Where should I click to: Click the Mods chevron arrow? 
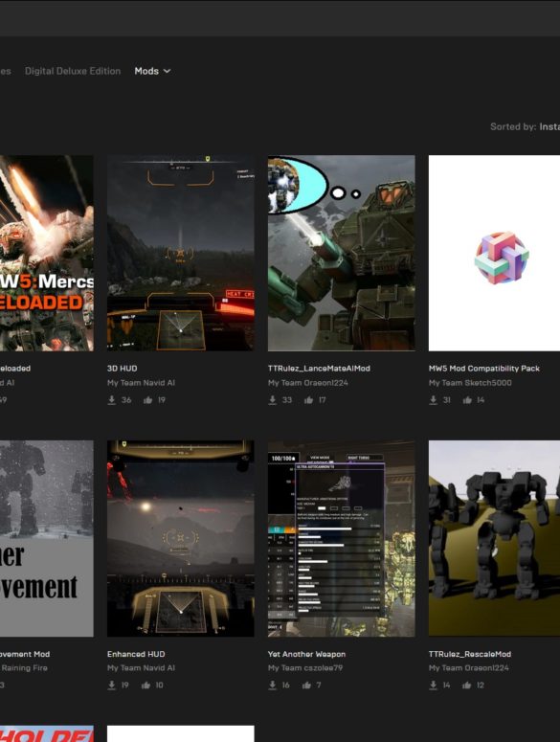167,71
